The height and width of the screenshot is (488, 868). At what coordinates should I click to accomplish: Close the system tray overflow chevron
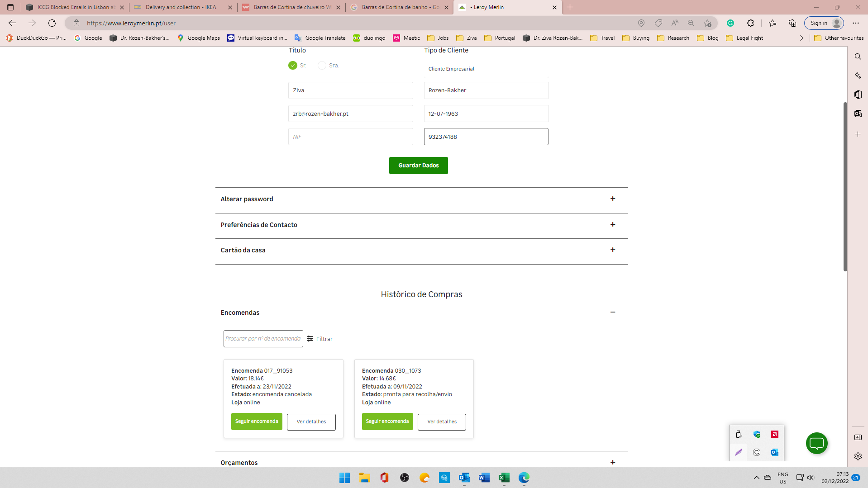coord(756,478)
